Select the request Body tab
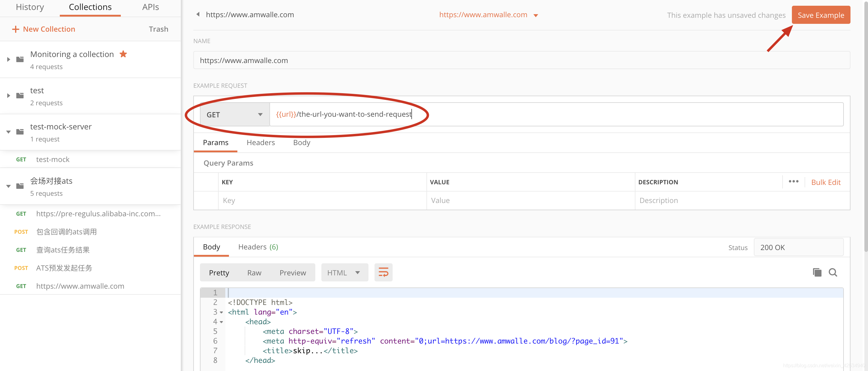 click(x=302, y=142)
